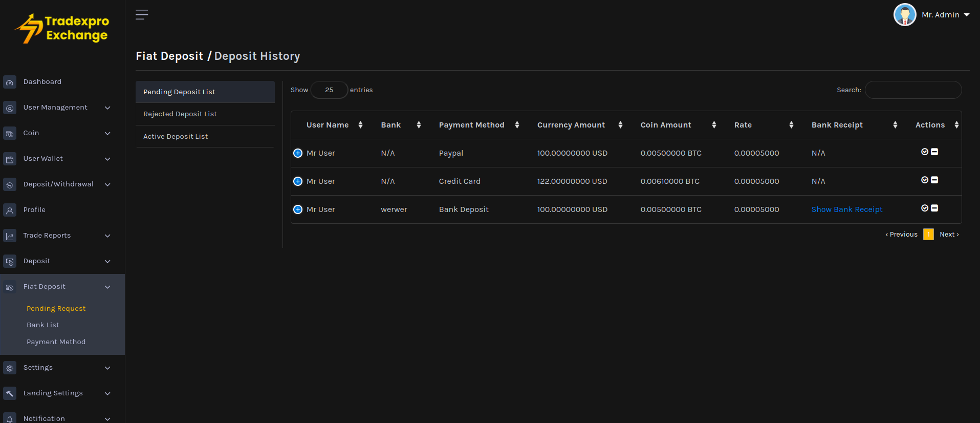Click the Search input field
This screenshot has height=423, width=980.
coord(913,90)
